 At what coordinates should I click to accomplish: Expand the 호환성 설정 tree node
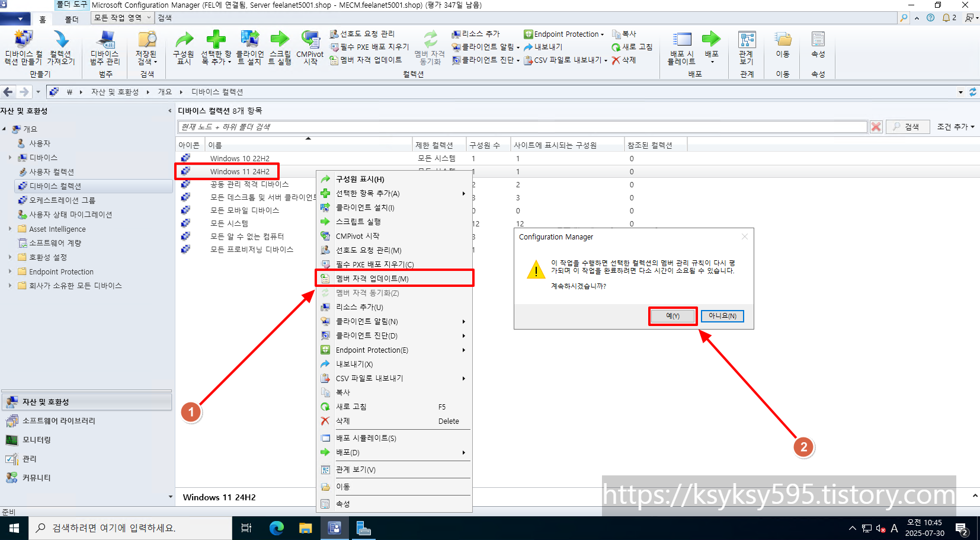click(10, 257)
